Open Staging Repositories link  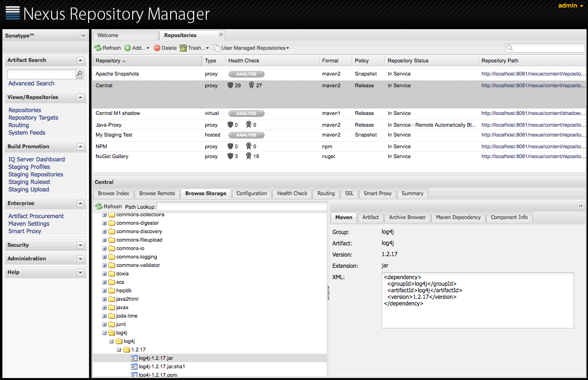click(36, 175)
